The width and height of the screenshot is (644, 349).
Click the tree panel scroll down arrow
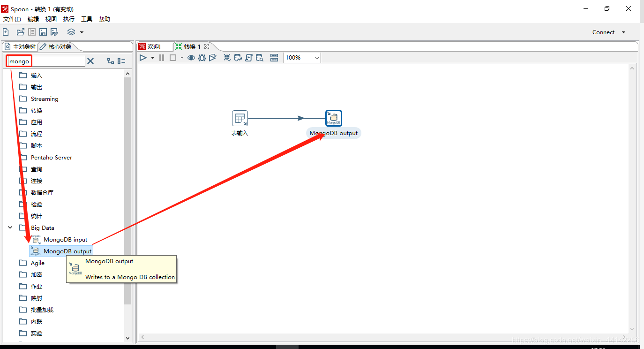click(x=127, y=338)
